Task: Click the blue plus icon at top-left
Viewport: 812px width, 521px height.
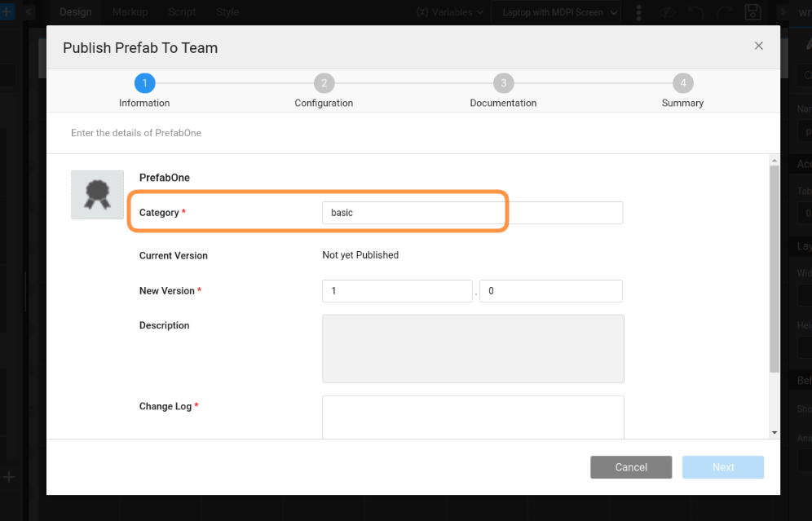Action: (7, 12)
